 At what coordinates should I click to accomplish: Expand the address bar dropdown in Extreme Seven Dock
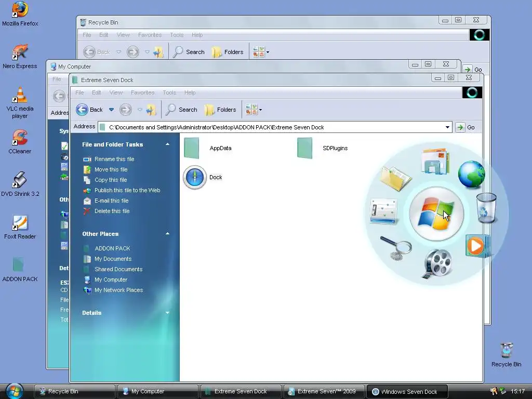tap(447, 127)
